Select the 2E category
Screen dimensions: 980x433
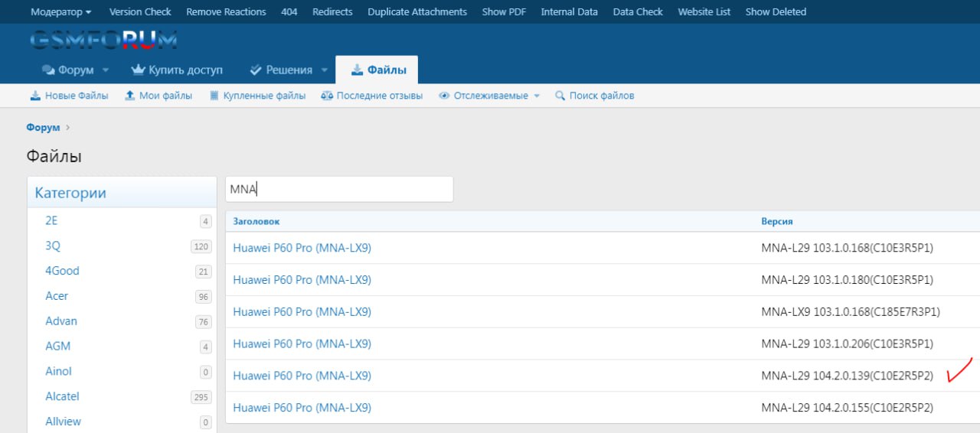tap(51, 220)
